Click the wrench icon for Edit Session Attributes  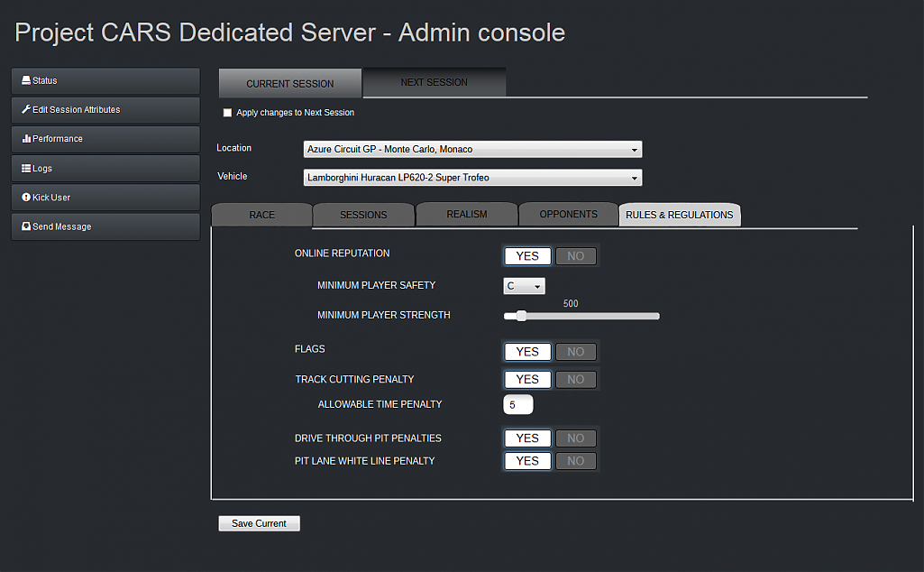coord(26,109)
